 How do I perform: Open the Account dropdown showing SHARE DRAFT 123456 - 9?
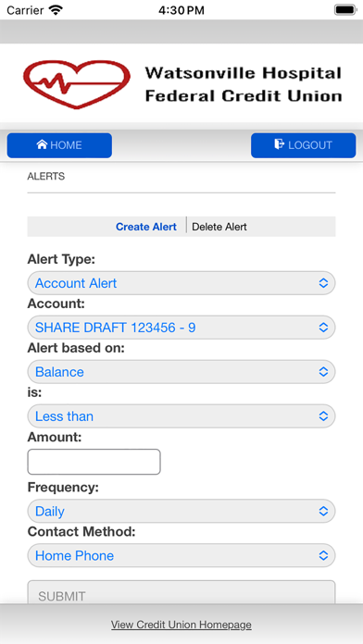[181, 328]
